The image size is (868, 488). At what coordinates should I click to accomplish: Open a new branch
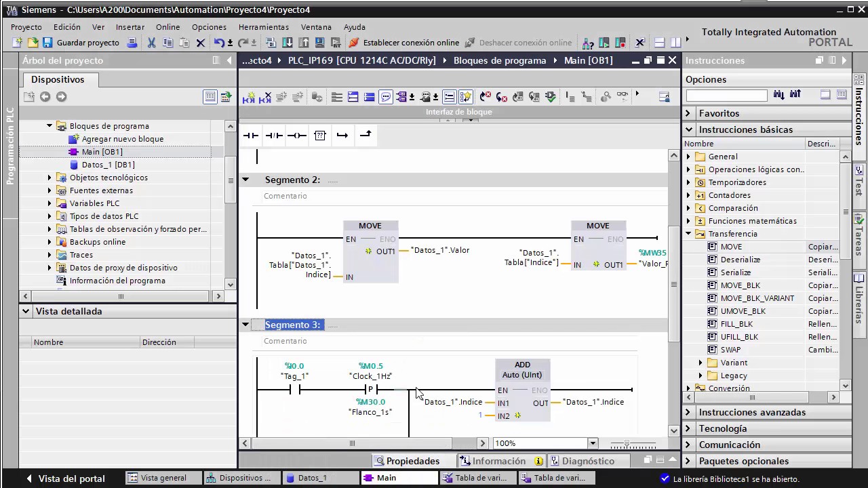point(342,136)
